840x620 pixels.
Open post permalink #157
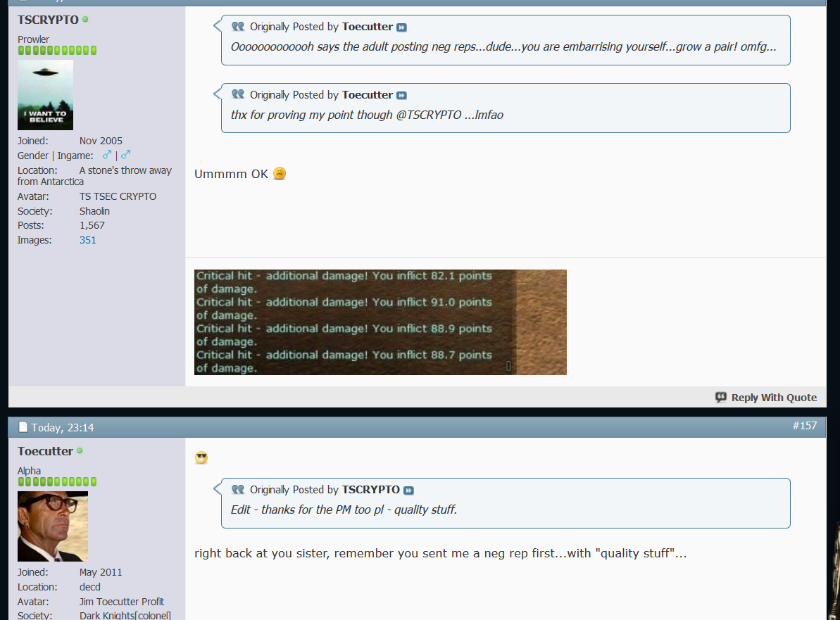[x=804, y=426]
